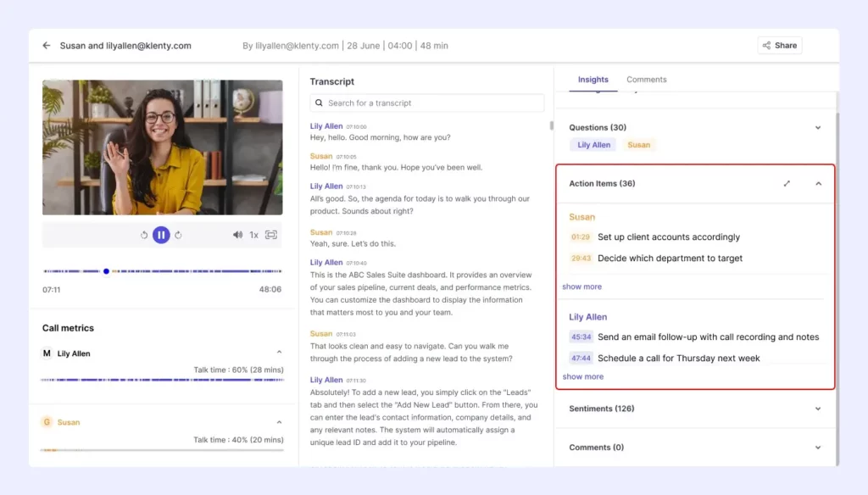
Task: Click the video thumbnail of the woman waving
Action: click(x=162, y=147)
